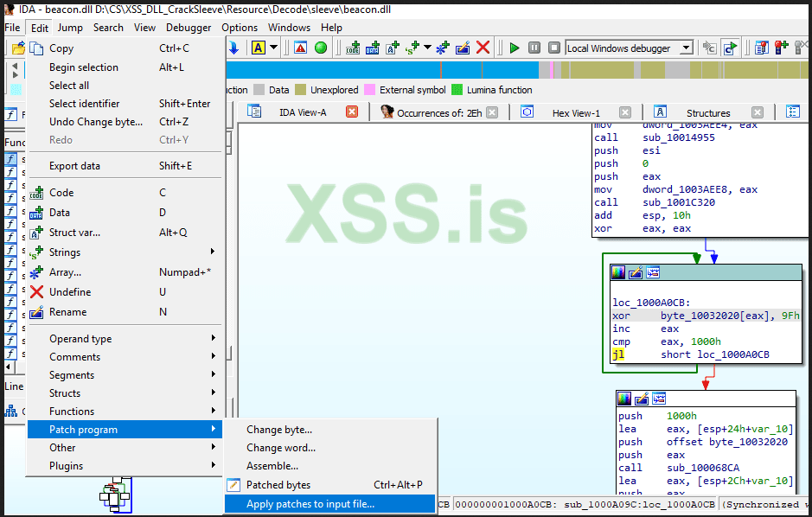Click the 'jl' instruction in loc_1000A0CB block
This screenshot has width=812, height=517.
[x=618, y=354]
